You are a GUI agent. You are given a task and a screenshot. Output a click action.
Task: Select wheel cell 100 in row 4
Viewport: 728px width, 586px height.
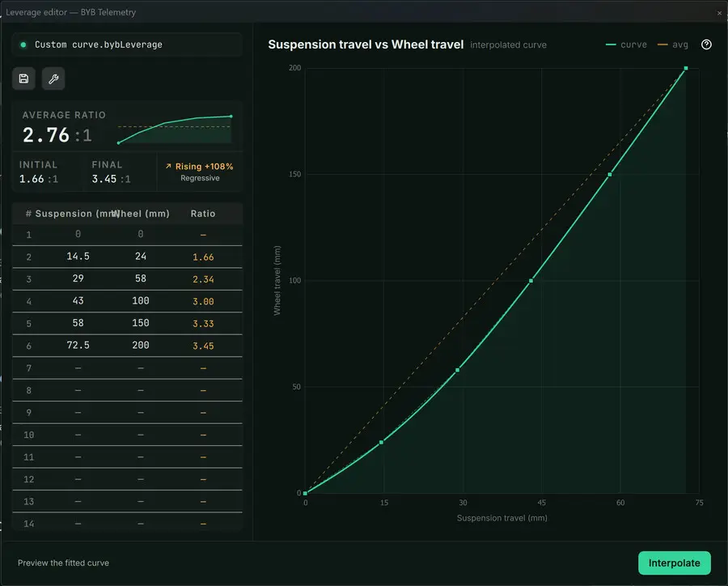[x=141, y=301]
